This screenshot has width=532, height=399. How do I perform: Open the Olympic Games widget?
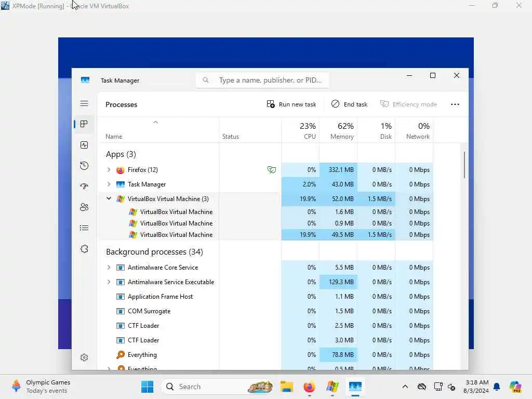point(41,387)
